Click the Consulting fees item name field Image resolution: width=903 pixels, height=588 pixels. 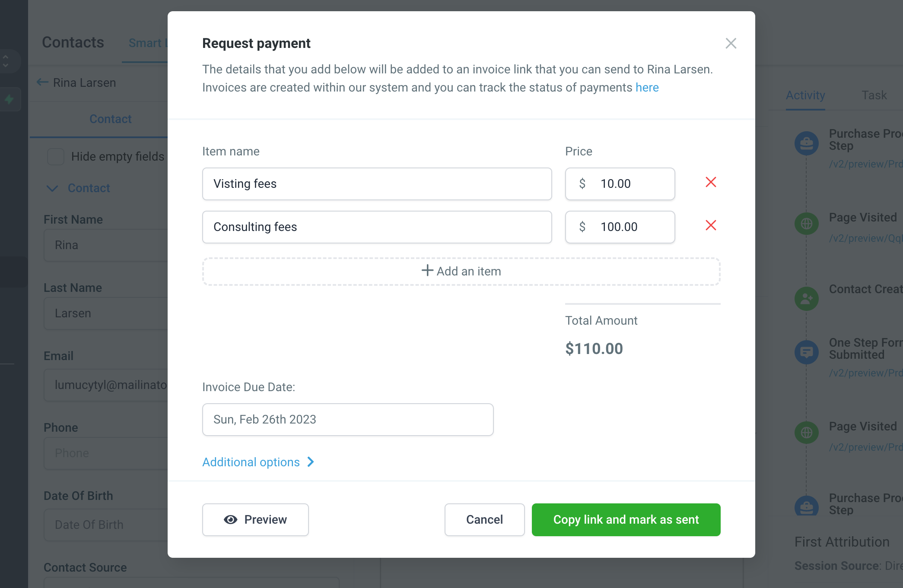pos(377,227)
